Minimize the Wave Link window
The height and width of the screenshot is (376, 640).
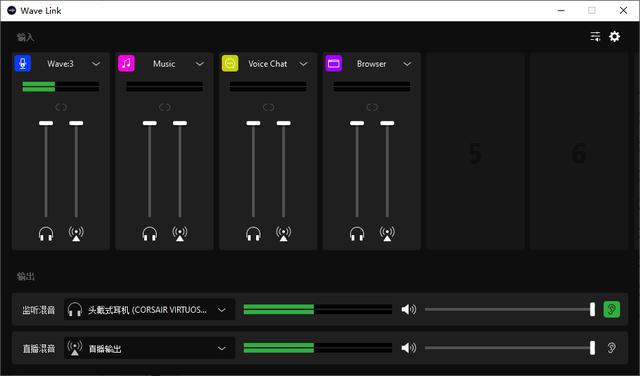click(561, 11)
